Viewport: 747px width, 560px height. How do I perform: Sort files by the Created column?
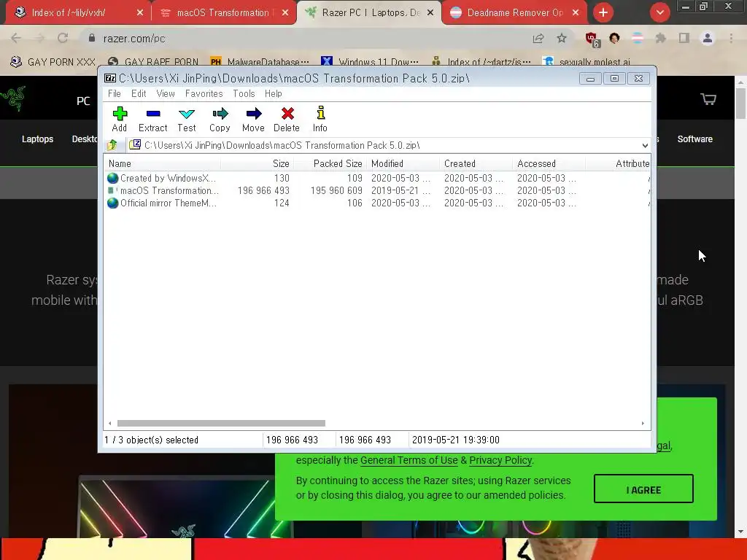click(x=476, y=164)
